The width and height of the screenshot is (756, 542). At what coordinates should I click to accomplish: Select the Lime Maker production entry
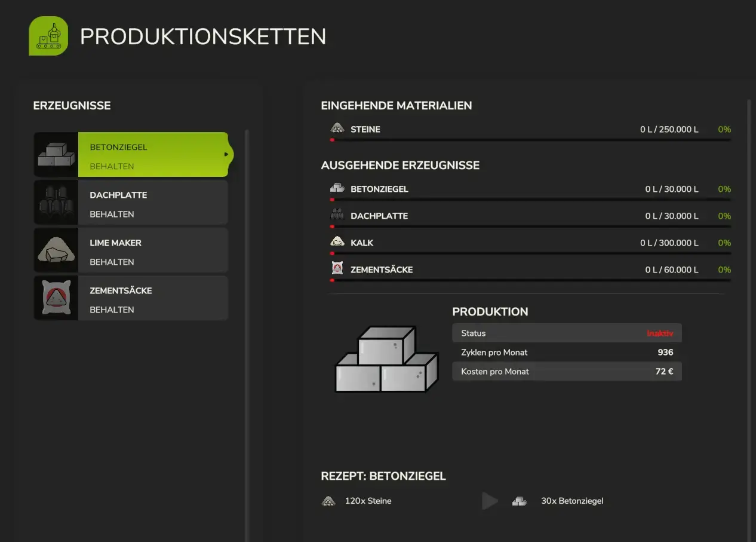(x=153, y=250)
